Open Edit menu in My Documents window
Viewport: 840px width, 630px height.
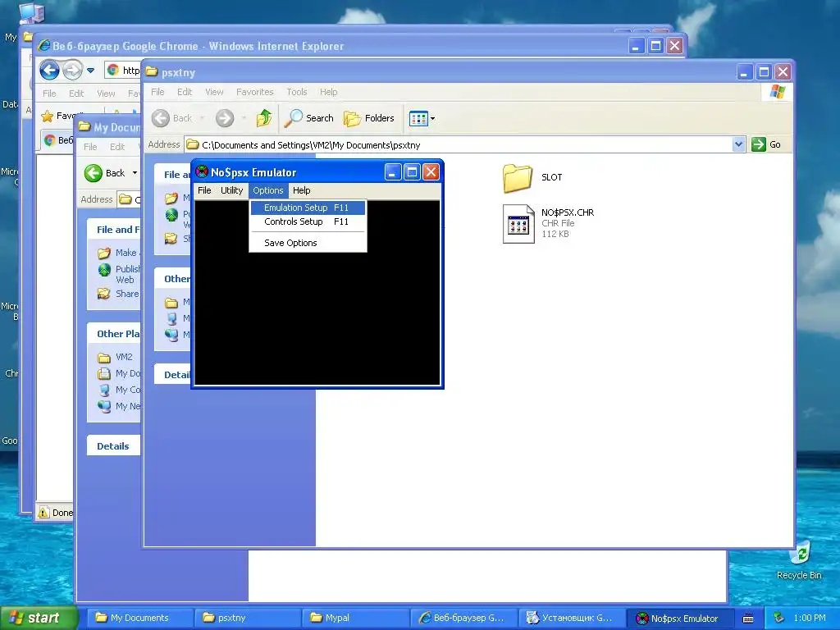point(116,147)
